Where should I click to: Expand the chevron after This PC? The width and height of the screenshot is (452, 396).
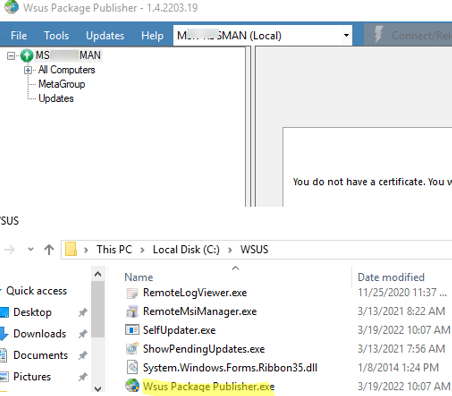pyautogui.click(x=142, y=250)
